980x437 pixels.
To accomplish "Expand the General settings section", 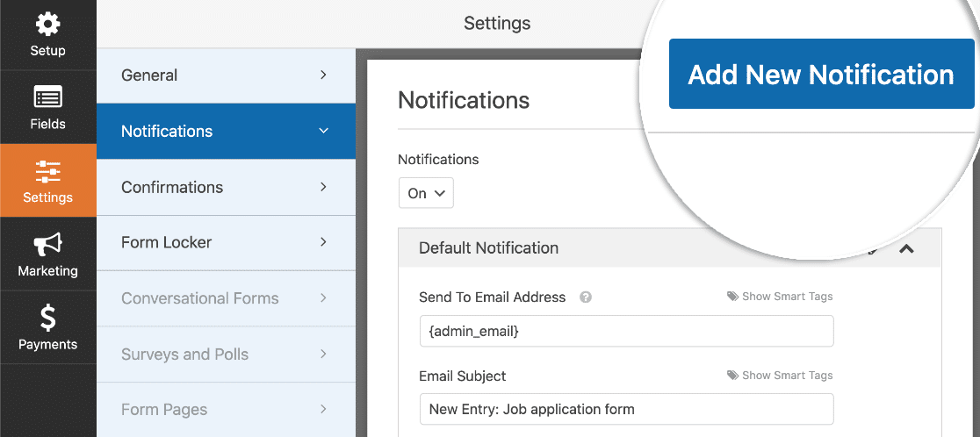I will 227,75.
